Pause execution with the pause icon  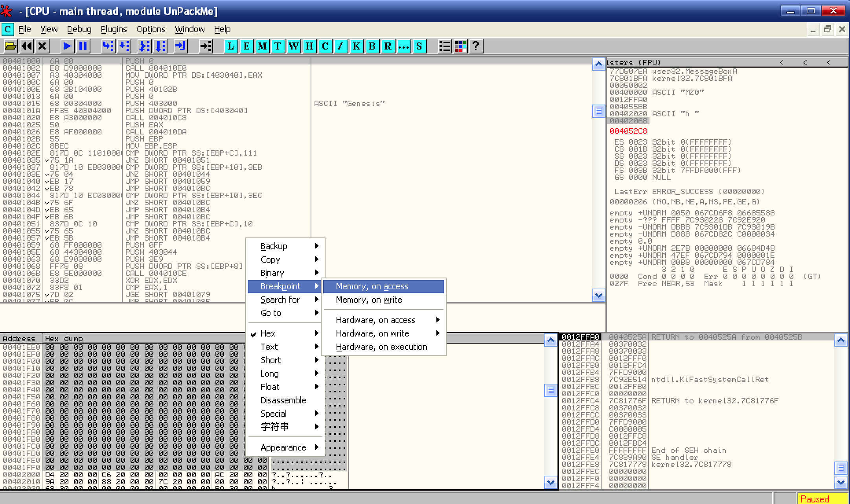pos(83,46)
